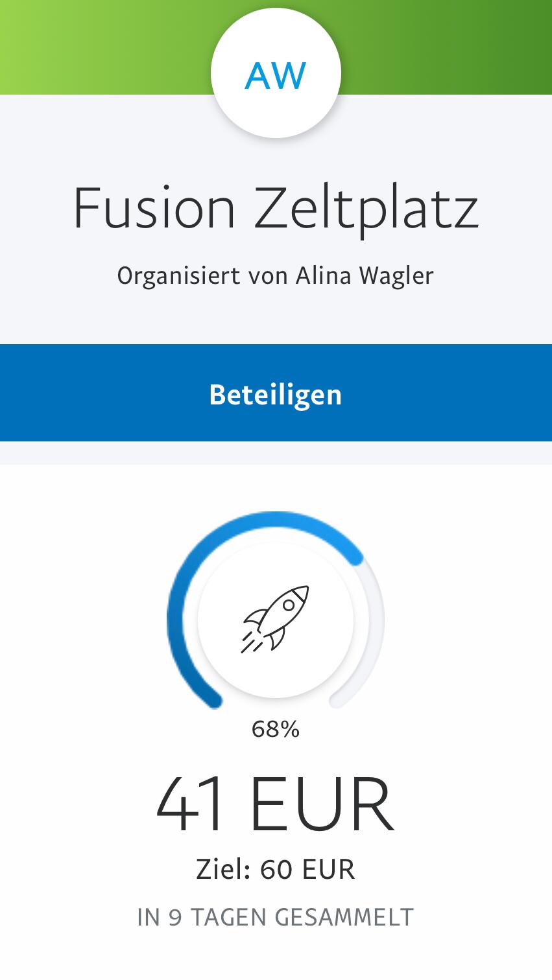Click the word Fusion in the heading
This screenshot has height=980, width=552.
click(154, 209)
